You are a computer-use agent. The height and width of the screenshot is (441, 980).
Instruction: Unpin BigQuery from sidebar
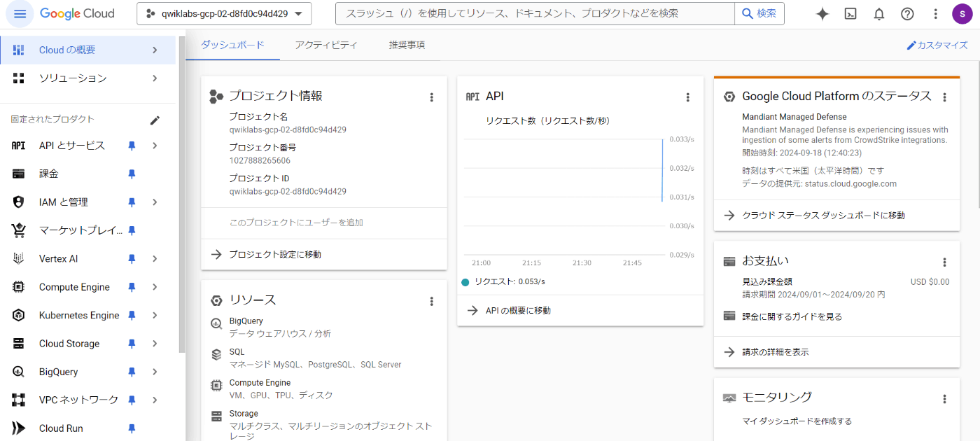tap(131, 372)
